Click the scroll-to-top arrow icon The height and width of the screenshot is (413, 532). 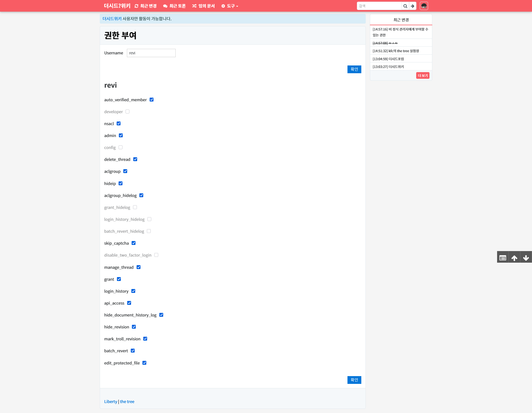pyautogui.click(x=515, y=257)
